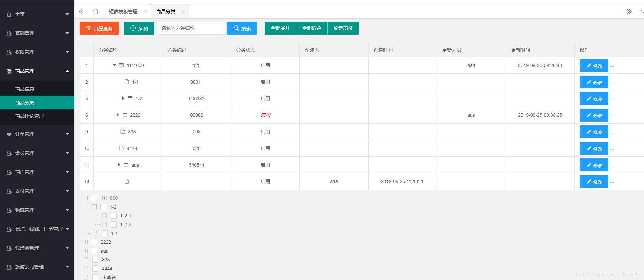Viewport: 644px width, 280px height.
Task: Click 修改 for the 1111000 row
Action: 594,65
